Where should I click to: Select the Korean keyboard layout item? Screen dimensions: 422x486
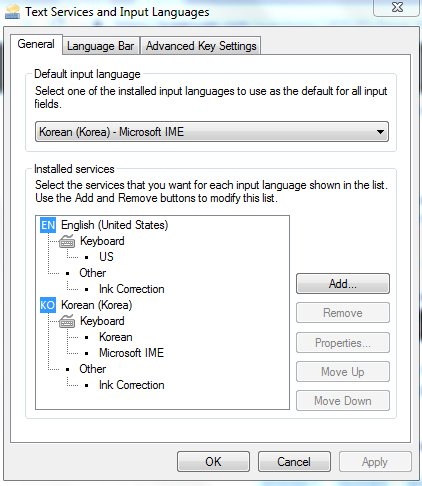[116, 337]
